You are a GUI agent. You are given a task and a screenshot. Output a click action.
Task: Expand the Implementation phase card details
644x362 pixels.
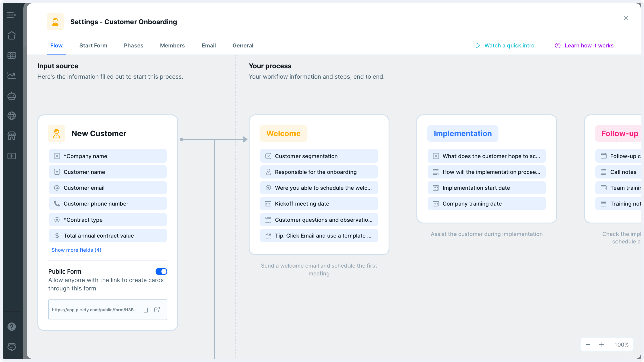coord(463,133)
